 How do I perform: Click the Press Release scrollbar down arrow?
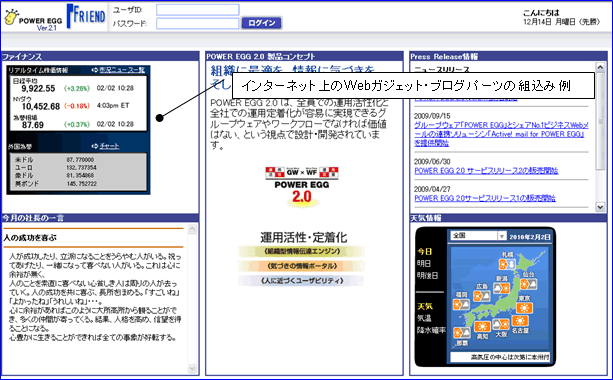(600, 206)
